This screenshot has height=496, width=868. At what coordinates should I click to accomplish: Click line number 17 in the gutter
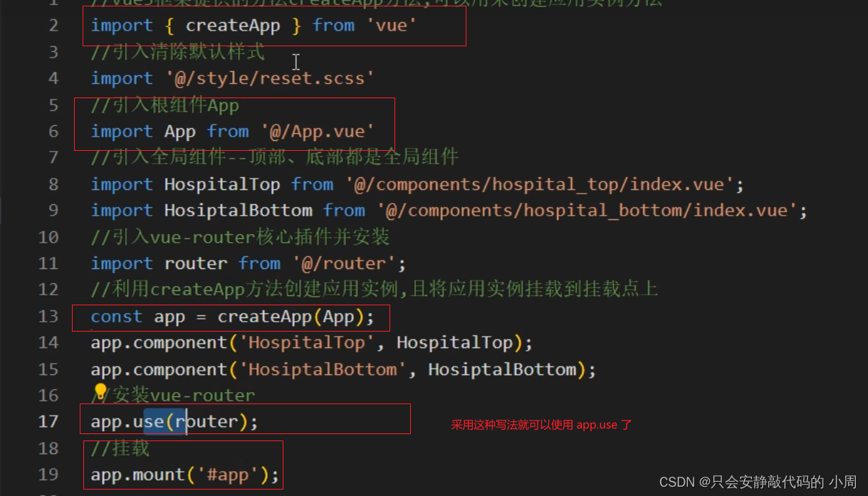(48, 421)
